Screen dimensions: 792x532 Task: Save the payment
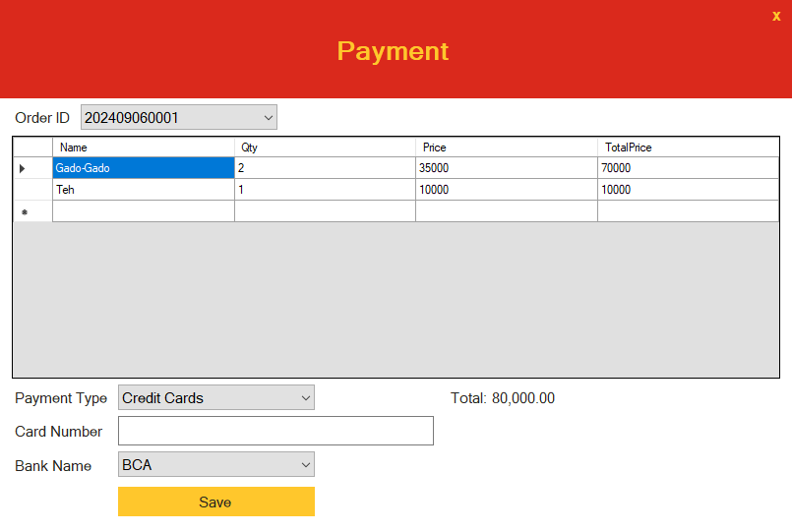coord(216,502)
